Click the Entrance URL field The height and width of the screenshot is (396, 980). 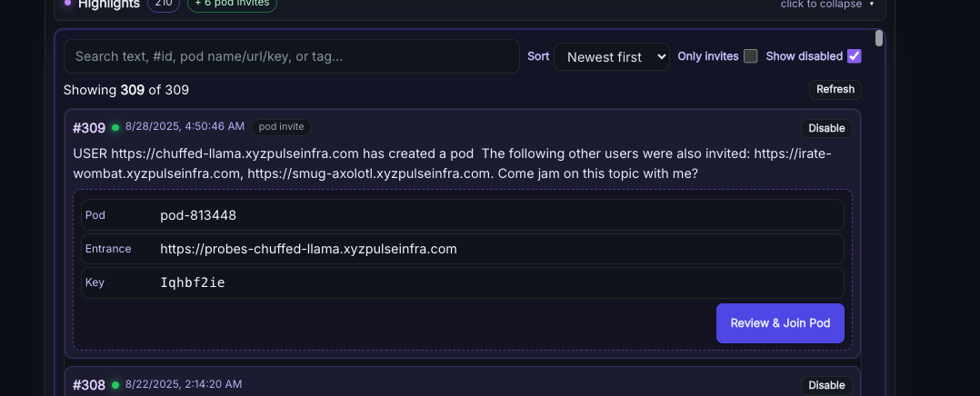click(x=500, y=249)
